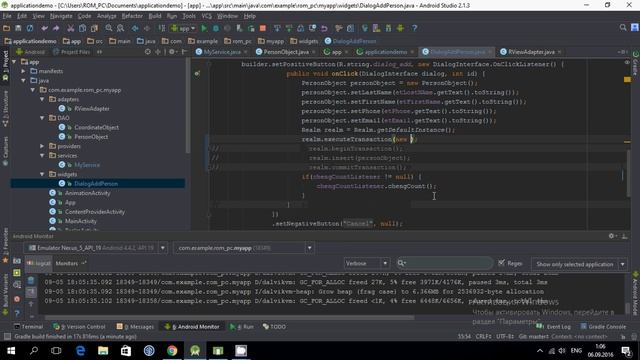Click the scroll-from-source target icon in project panel
This screenshot has height=360, width=640.
click(x=148, y=52)
